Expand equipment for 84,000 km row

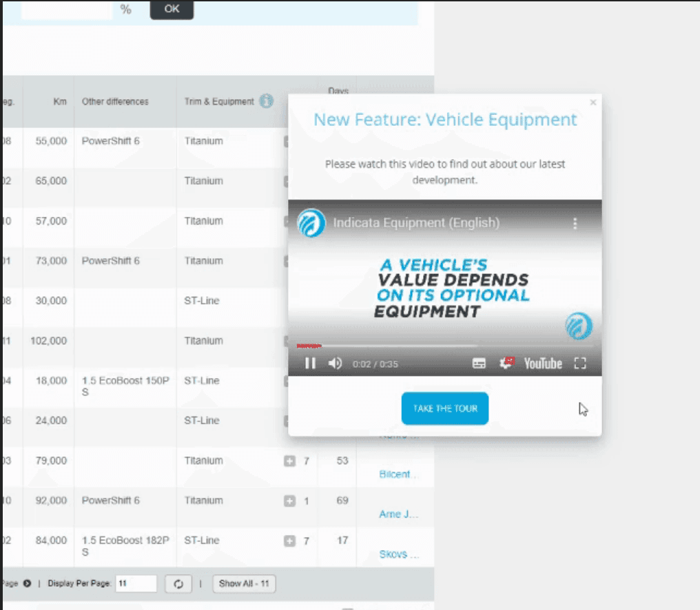pos(290,541)
